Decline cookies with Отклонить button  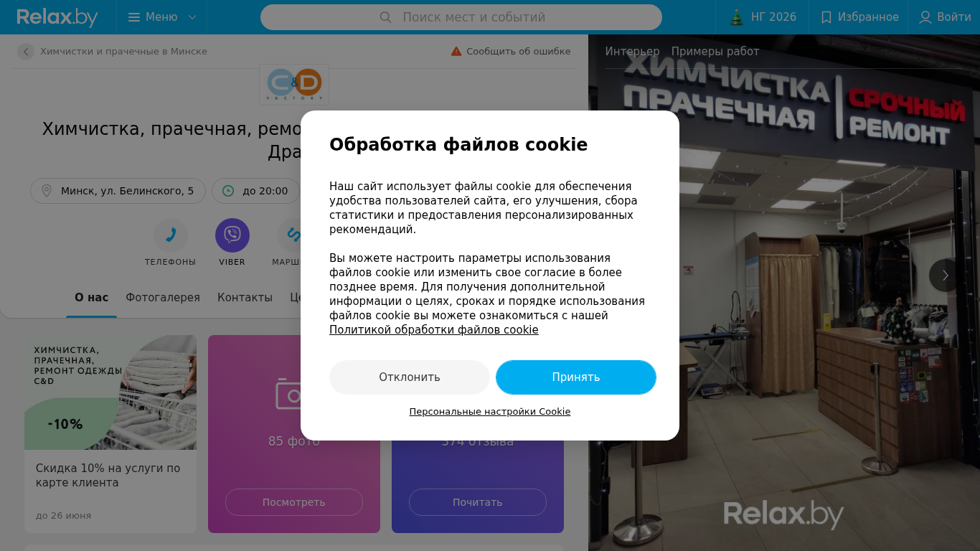[x=410, y=377]
